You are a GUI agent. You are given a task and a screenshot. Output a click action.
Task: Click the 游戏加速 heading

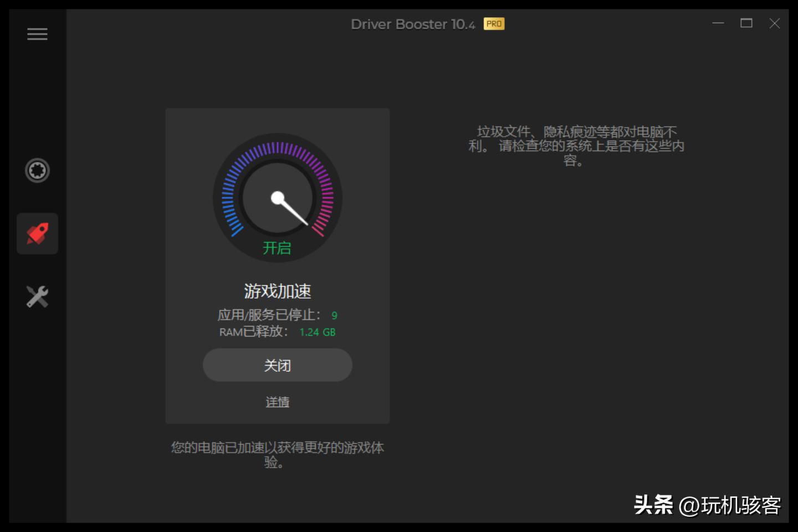click(277, 290)
